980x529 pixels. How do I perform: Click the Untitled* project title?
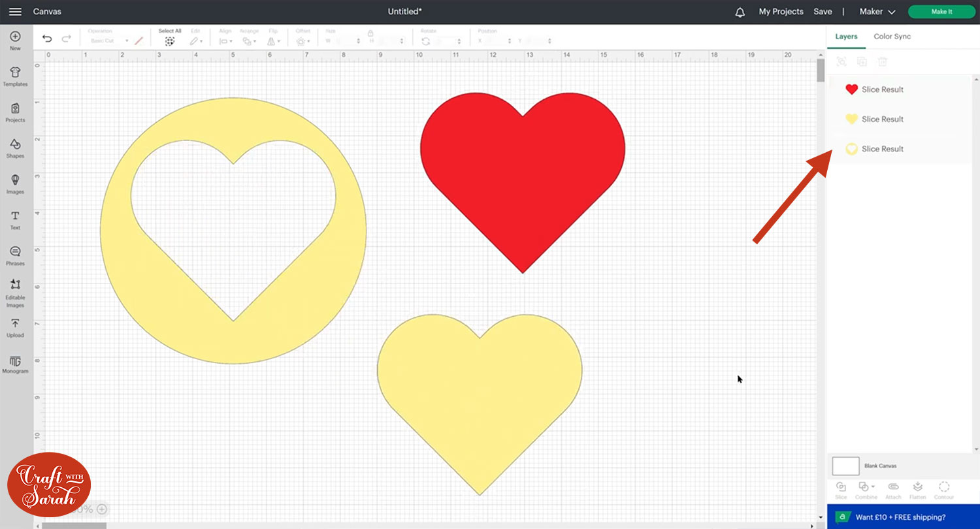(405, 12)
